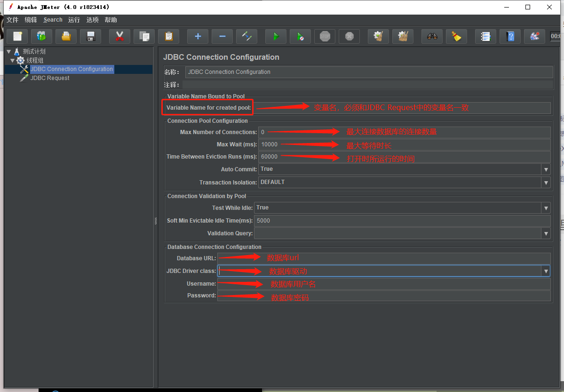Open the 编辑 menu
The height and width of the screenshot is (392, 564).
(x=31, y=20)
